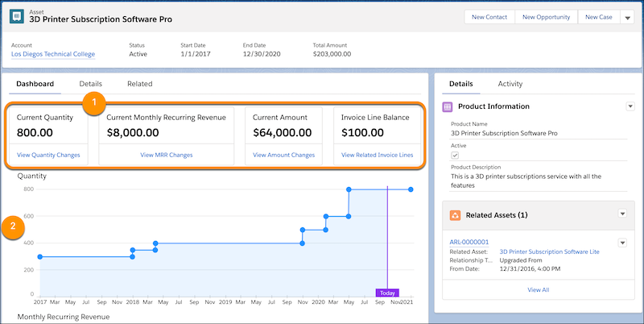Toggle the Active checkbox under Product Information
The width and height of the screenshot is (644, 324).
455,155
